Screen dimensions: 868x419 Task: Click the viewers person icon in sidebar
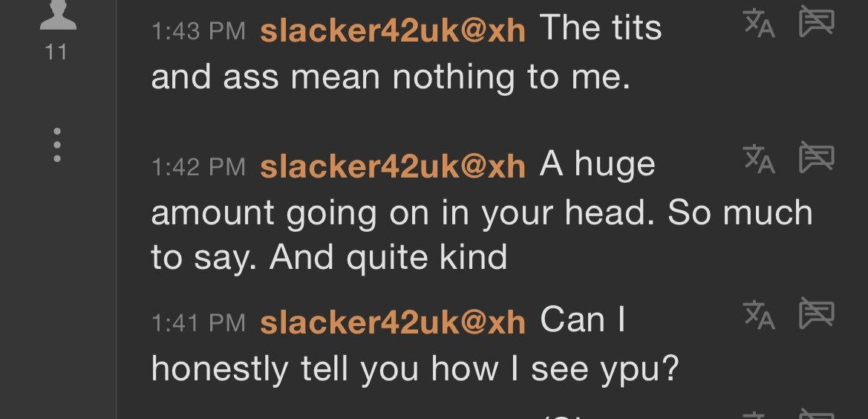[x=56, y=16]
